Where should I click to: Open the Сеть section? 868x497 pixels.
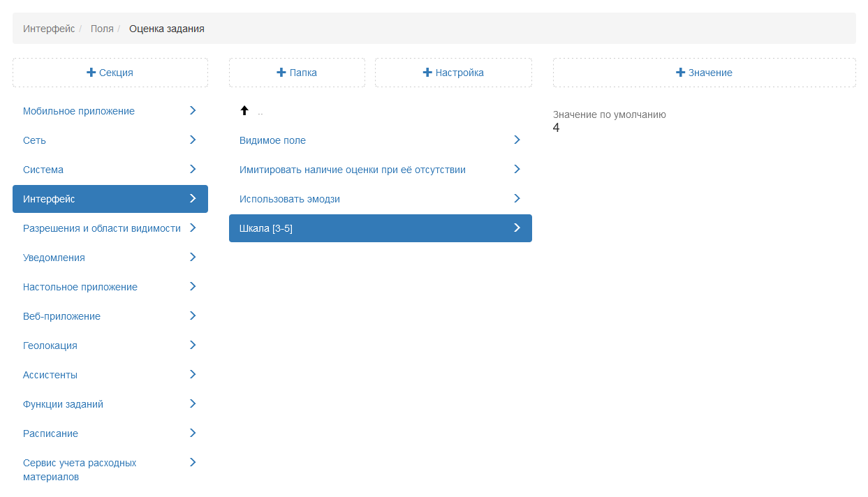point(35,140)
